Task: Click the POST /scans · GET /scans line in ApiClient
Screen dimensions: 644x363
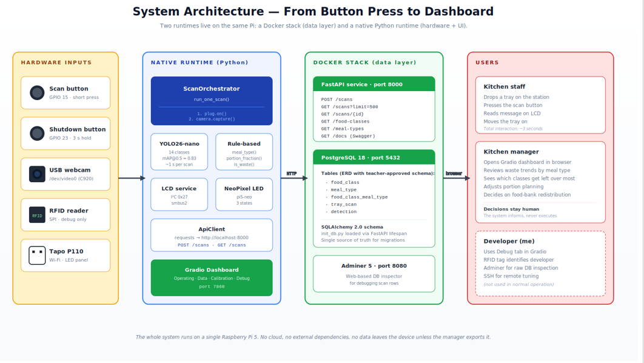Action: click(212, 245)
